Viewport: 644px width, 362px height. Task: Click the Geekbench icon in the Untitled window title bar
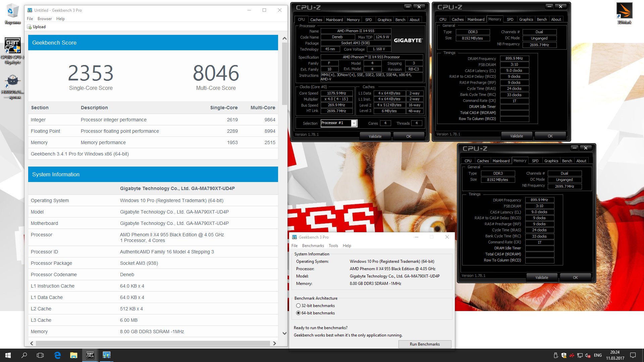coord(30,10)
